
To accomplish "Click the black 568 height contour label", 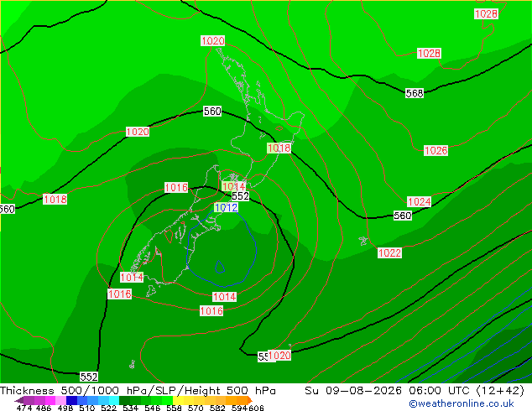I will tap(415, 93).
